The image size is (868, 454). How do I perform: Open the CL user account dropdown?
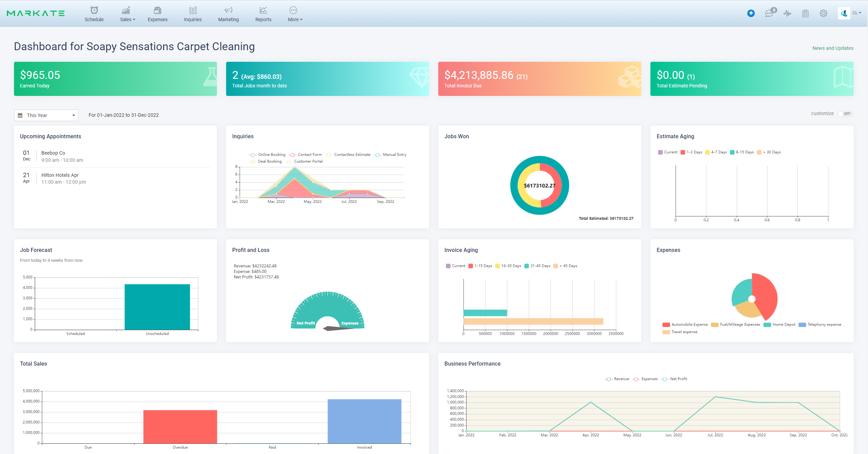coord(857,13)
